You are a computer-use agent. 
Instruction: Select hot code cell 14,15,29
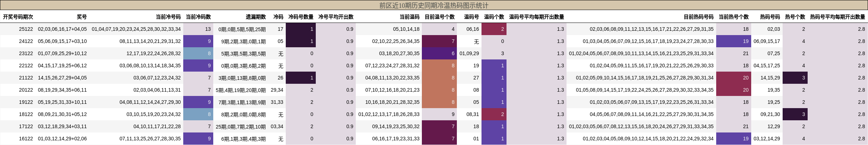[x=770, y=78]
